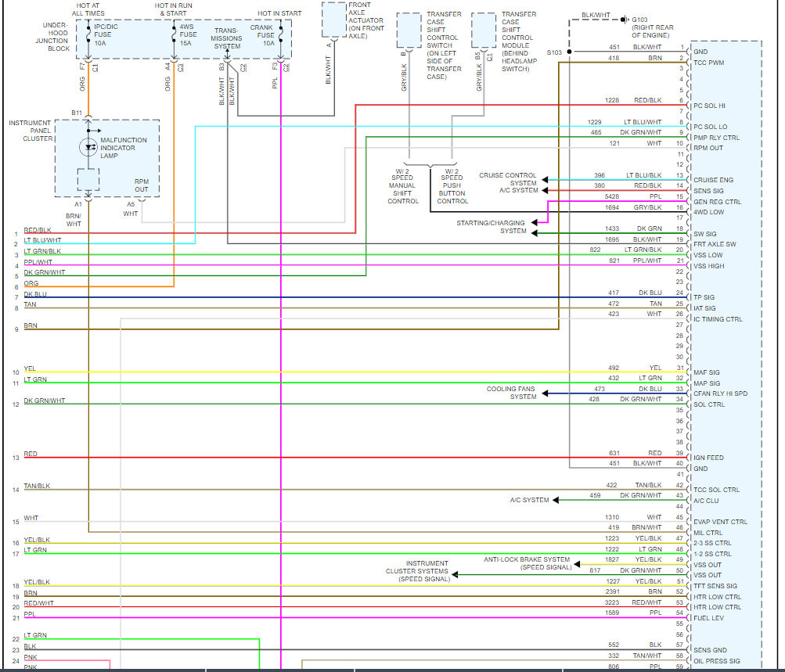Click 'W/ 2 SPEED MANUAL SHIFT CONTROL' text

click(x=402, y=185)
